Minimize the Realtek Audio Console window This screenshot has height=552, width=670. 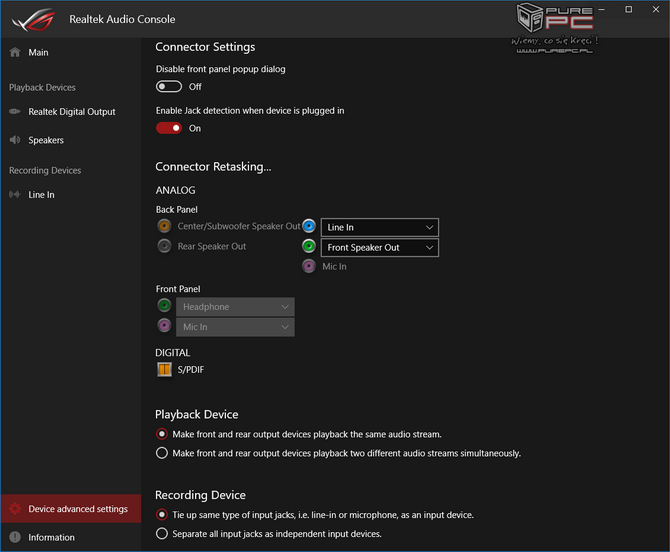coord(602,9)
